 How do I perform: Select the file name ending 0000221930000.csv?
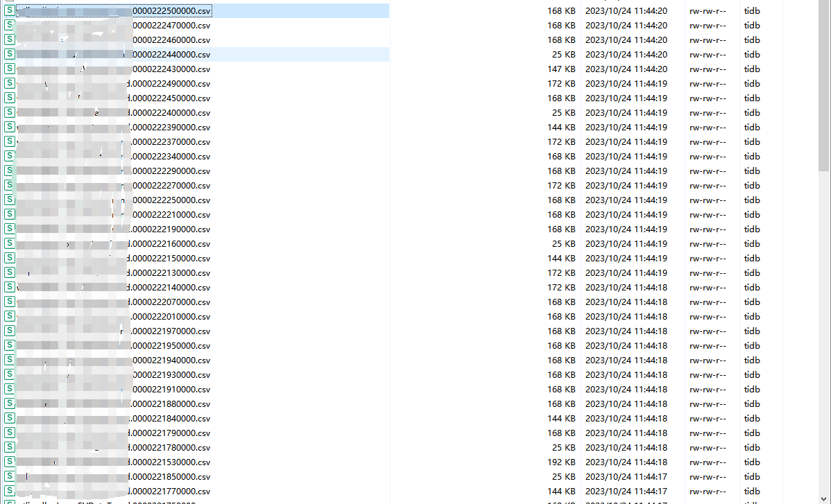(170, 375)
